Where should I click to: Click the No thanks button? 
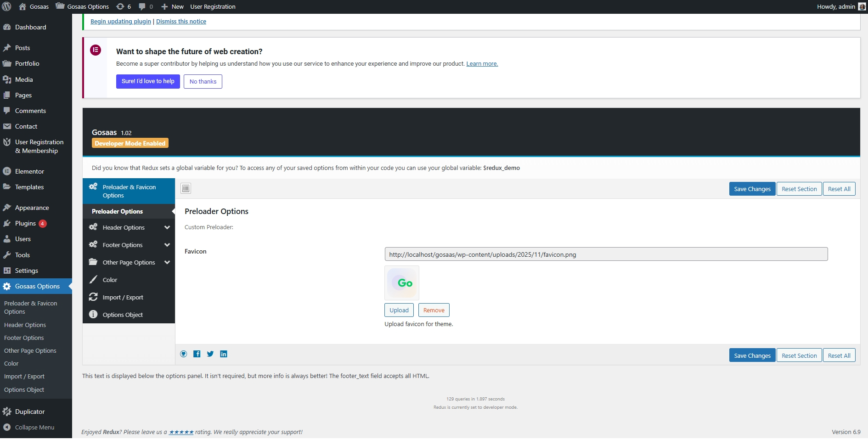[x=203, y=81]
